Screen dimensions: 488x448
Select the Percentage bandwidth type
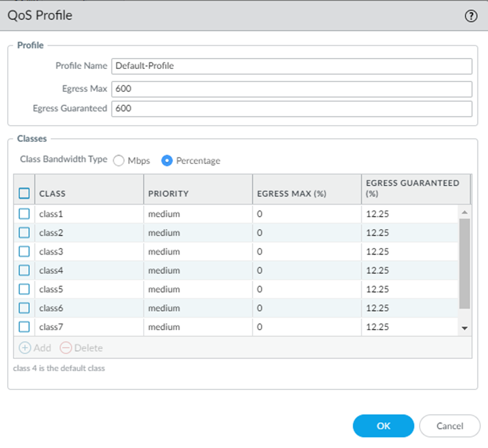pos(167,161)
